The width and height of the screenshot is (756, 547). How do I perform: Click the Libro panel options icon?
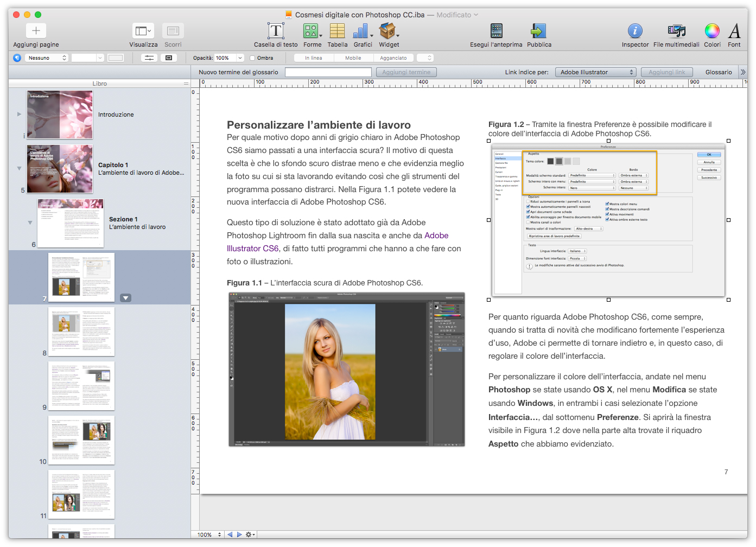click(186, 84)
